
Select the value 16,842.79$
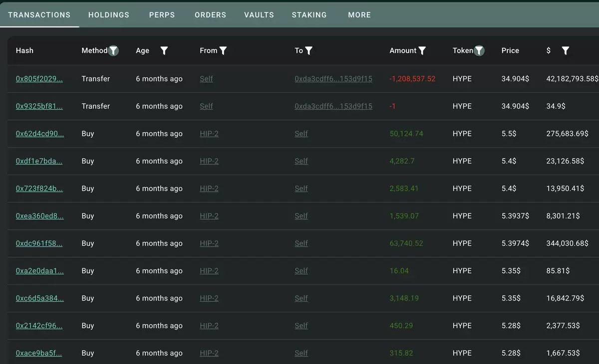(x=566, y=298)
